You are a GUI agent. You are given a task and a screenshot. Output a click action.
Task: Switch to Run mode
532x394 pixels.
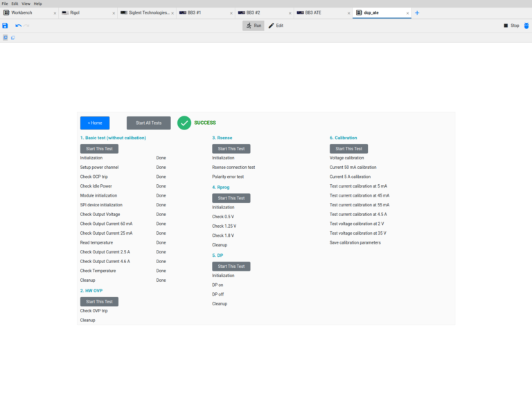pyautogui.click(x=253, y=26)
